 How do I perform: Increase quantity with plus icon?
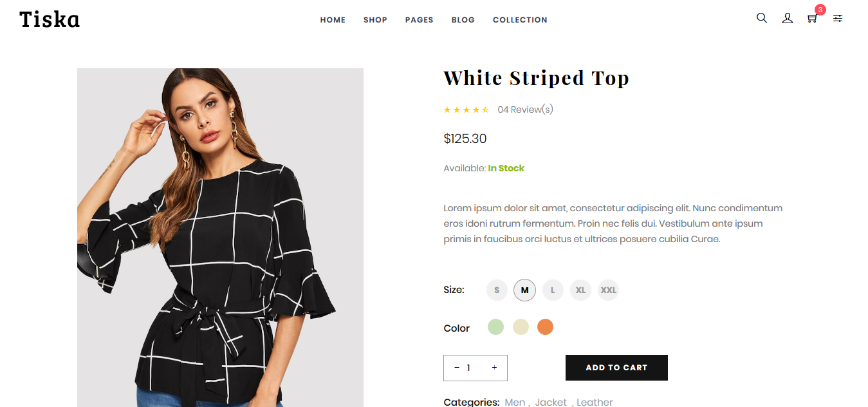tap(494, 368)
